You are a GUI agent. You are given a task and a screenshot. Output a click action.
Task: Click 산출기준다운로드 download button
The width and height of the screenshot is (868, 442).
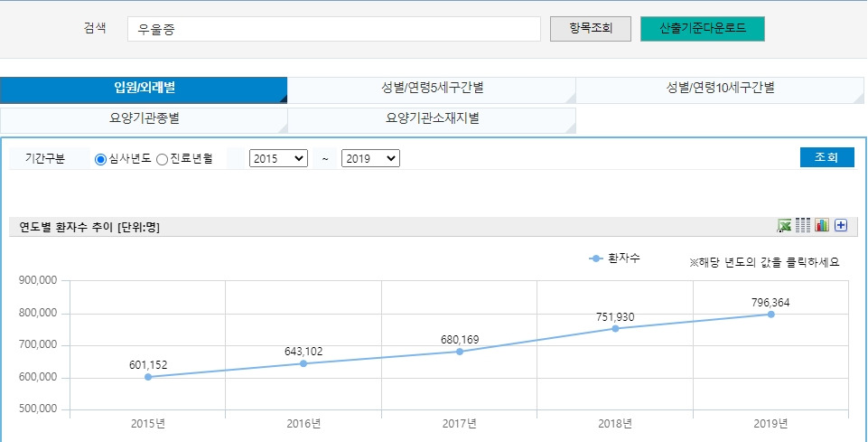pyautogui.click(x=703, y=29)
